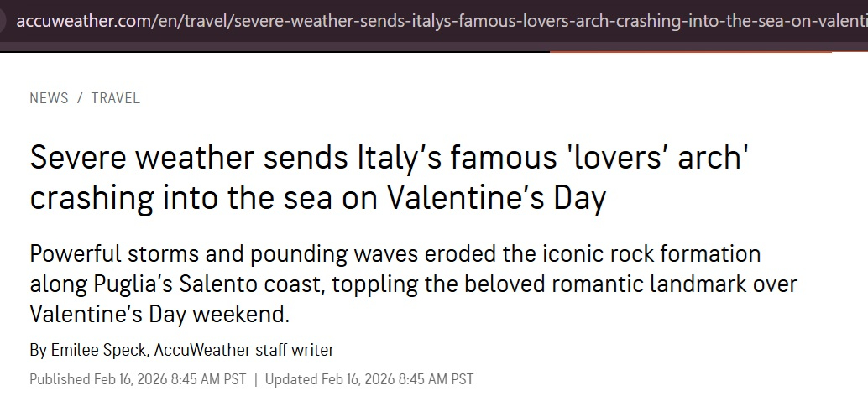Click the partially visible site info icon left of the URL
The image size is (868, 417).
(4, 20)
